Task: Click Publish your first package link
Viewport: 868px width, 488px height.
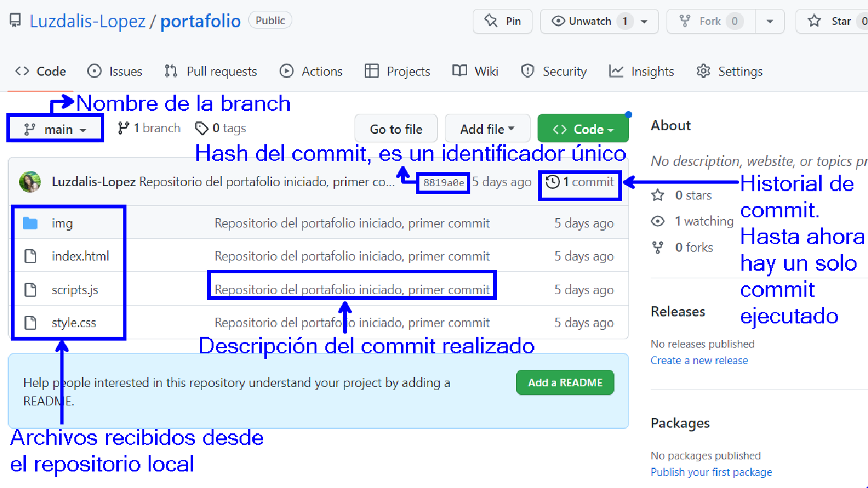Action: click(711, 472)
